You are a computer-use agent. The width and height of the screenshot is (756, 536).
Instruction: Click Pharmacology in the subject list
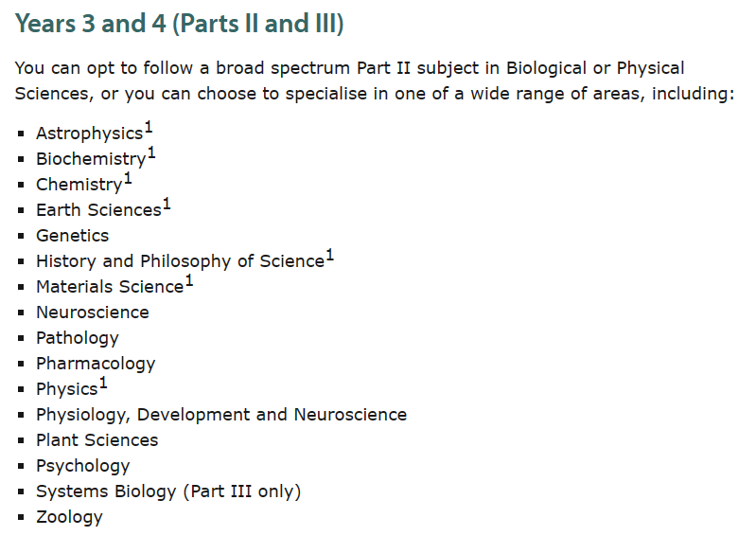pos(96,364)
